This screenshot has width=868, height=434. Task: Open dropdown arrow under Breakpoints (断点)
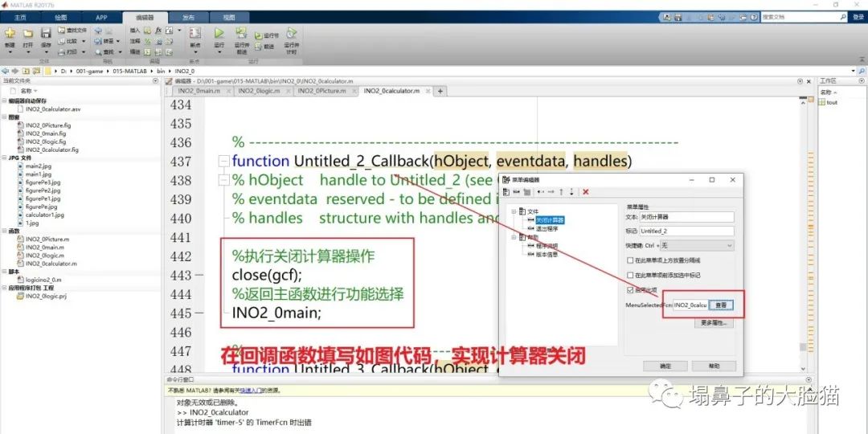click(x=194, y=52)
